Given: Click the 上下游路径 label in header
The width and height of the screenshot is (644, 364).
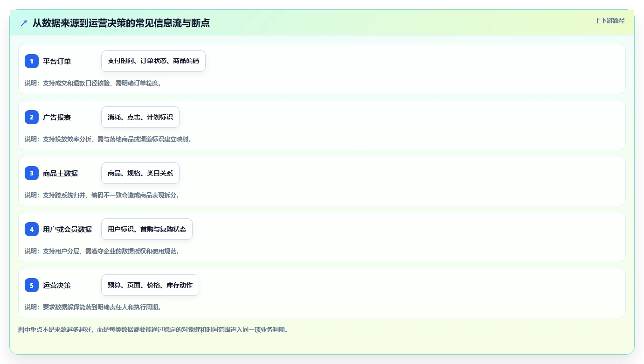Looking at the screenshot, I should click(x=609, y=21).
